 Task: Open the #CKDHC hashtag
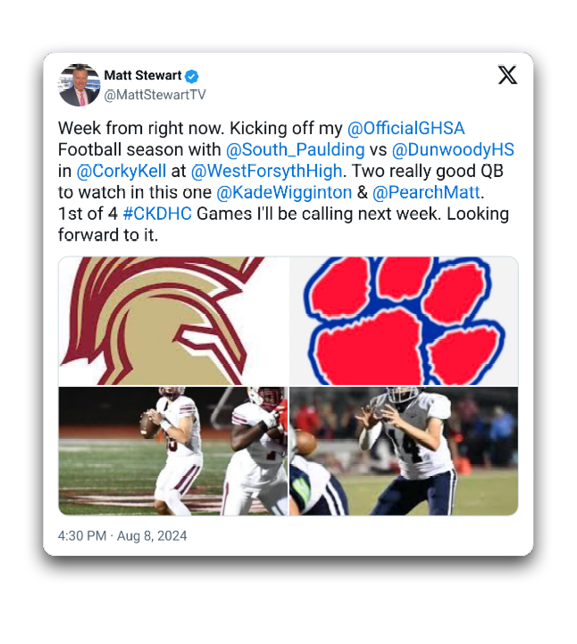coord(157,214)
